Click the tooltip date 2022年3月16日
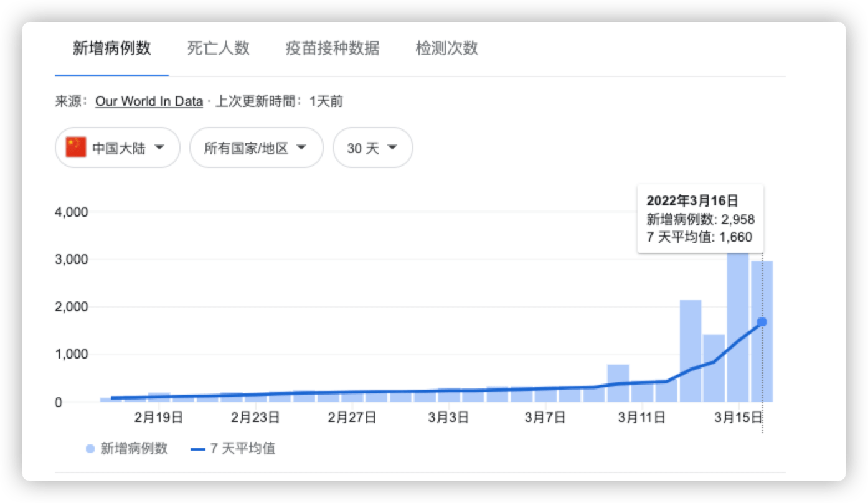This screenshot has width=868, height=503. (x=692, y=200)
